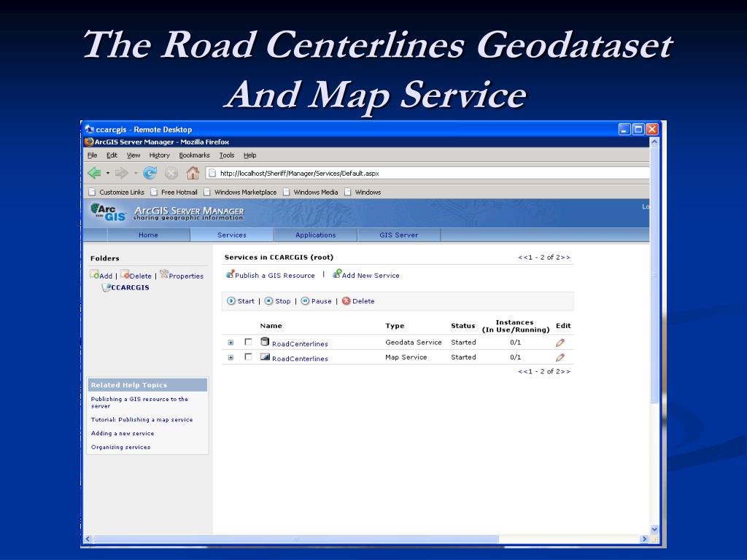Click the Geodata Service cylinder icon

click(265, 341)
